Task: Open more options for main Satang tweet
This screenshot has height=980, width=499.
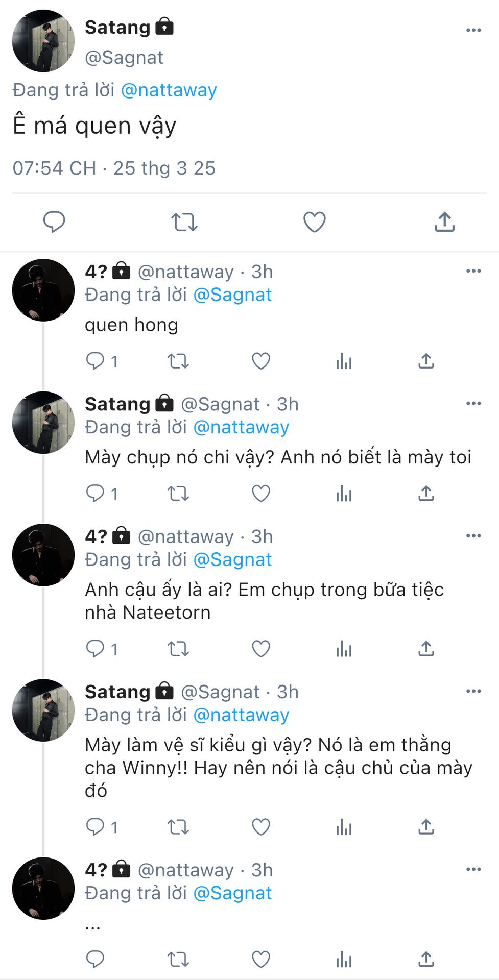Action: point(473,31)
